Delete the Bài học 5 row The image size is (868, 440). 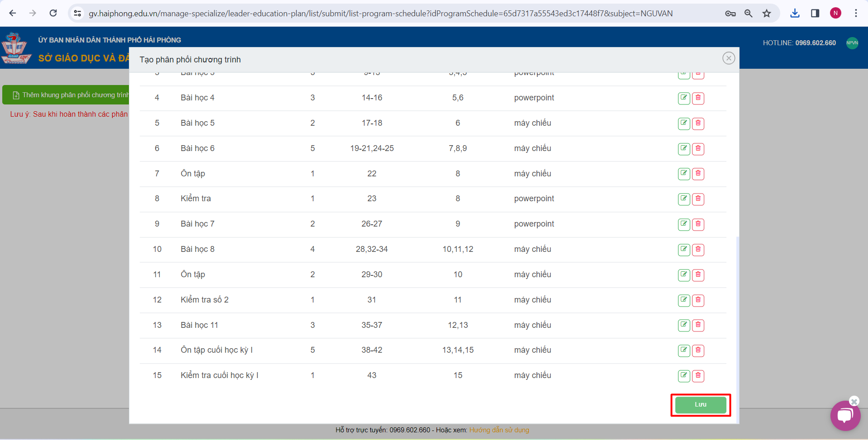[698, 123]
